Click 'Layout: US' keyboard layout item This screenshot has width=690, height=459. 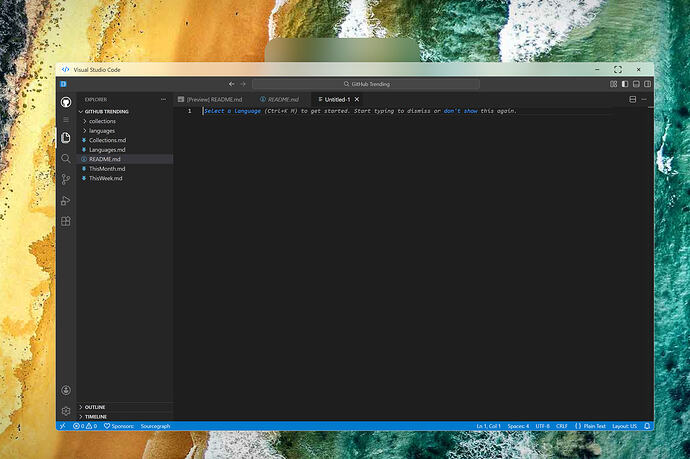pyautogui.click(x=624, y=426)
